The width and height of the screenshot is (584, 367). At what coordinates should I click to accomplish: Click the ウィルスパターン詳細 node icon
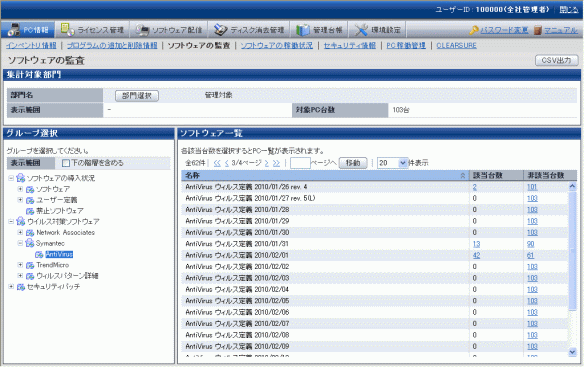pyautogui.click(x=30, y=276)
